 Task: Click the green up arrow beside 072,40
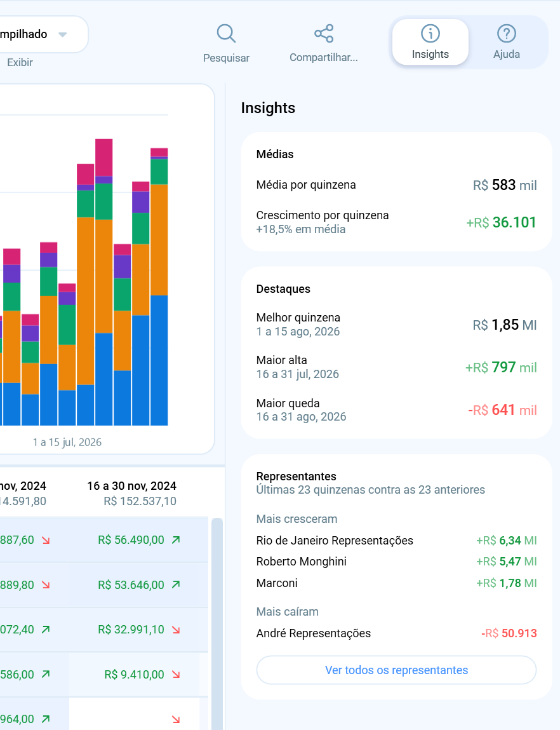click(x=46, y=630)
